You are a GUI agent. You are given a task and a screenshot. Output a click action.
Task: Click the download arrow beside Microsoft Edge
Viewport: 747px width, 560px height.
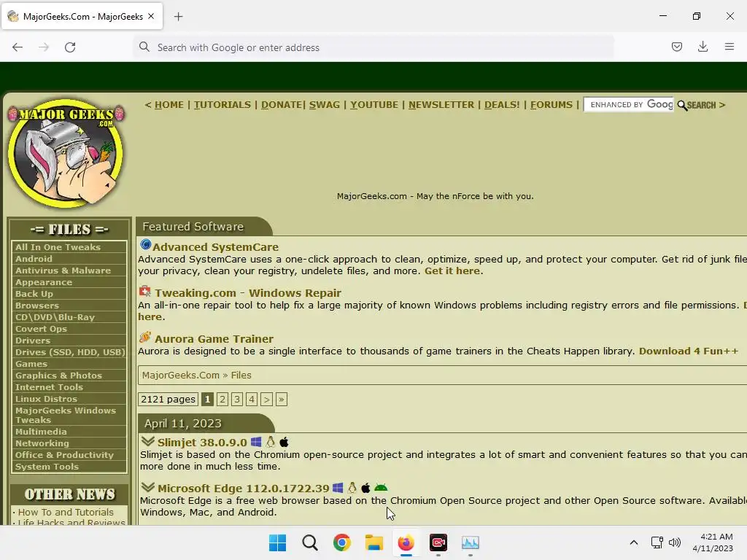tap(147, 487)
